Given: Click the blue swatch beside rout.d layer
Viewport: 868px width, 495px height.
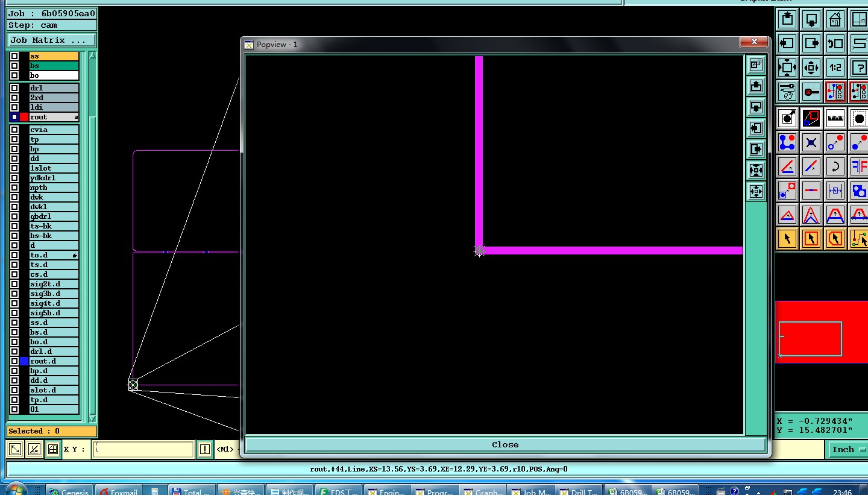Looking at the screenshot, I should pos(24,361).
